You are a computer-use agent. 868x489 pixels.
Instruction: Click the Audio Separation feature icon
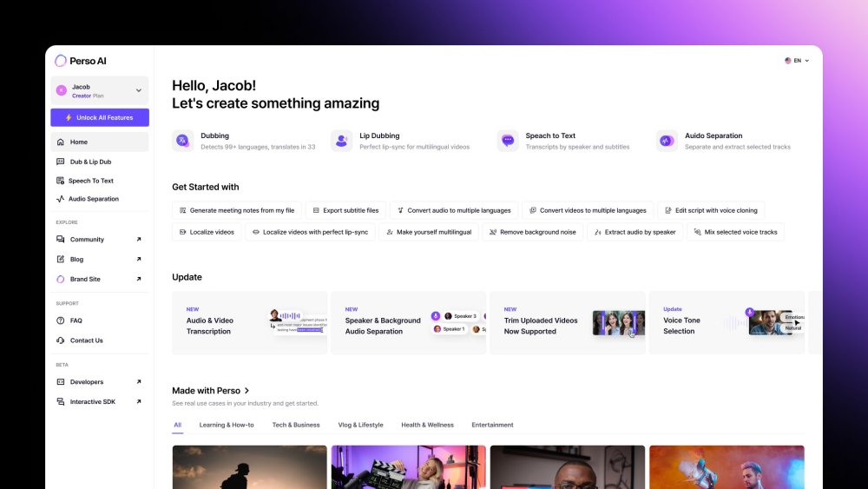click(x=667, y=141)
